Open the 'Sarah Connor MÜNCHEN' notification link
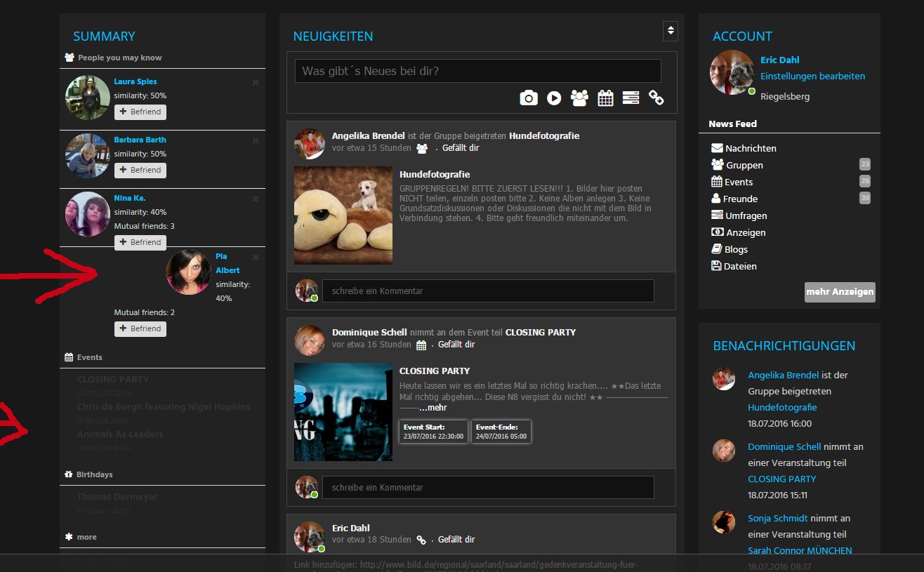 coord(800,551)
